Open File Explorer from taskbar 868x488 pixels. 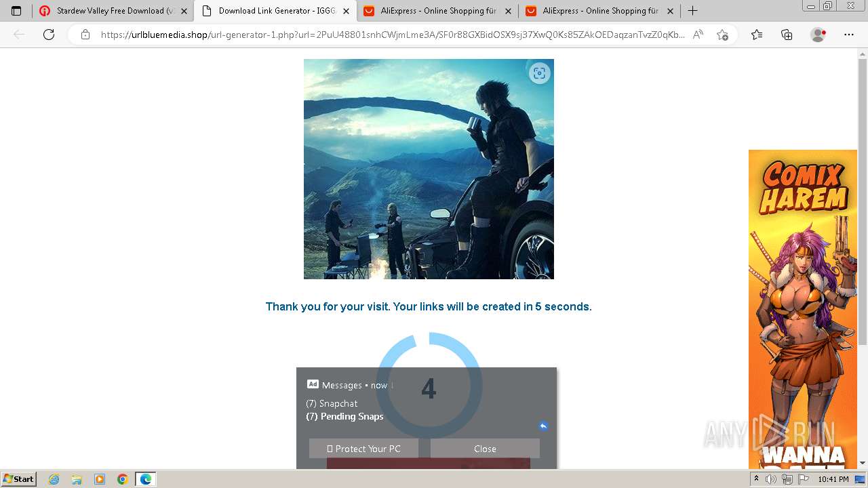[77, 479]
